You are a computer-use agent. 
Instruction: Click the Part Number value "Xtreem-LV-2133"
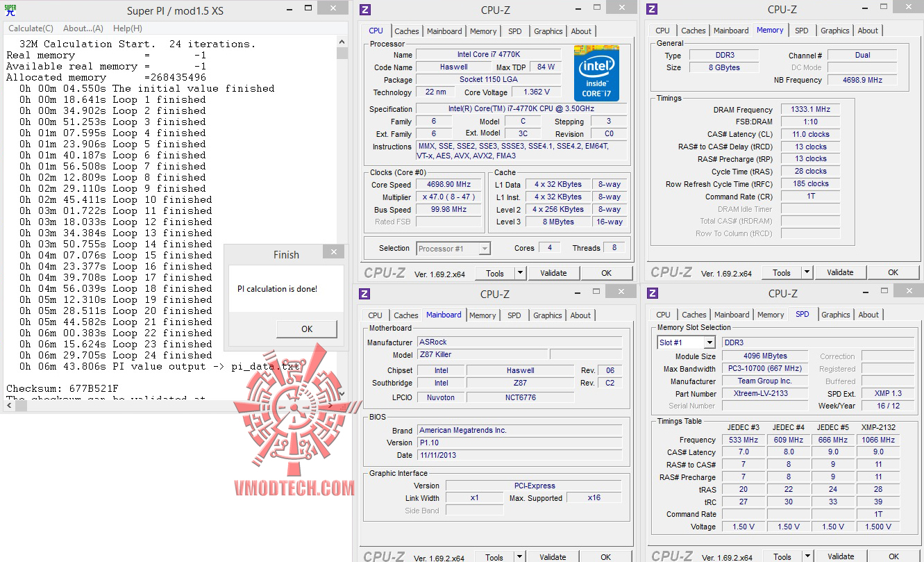(765, 393)
